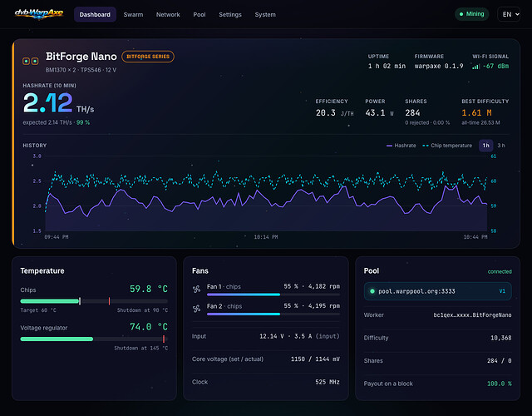The image size is (532, 416).
Task: Click the Shutdown at 145 °C label
Action: coord(140,349)
